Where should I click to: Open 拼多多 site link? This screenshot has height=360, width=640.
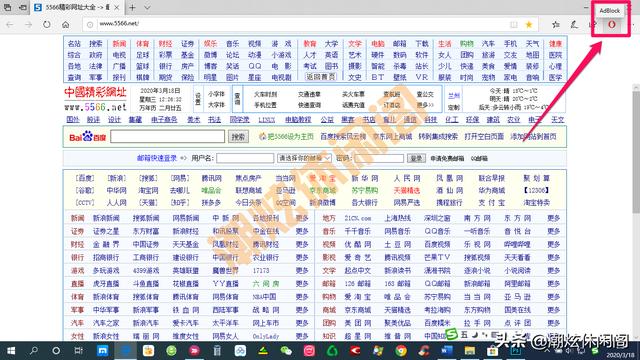click(x=211, y=202)
